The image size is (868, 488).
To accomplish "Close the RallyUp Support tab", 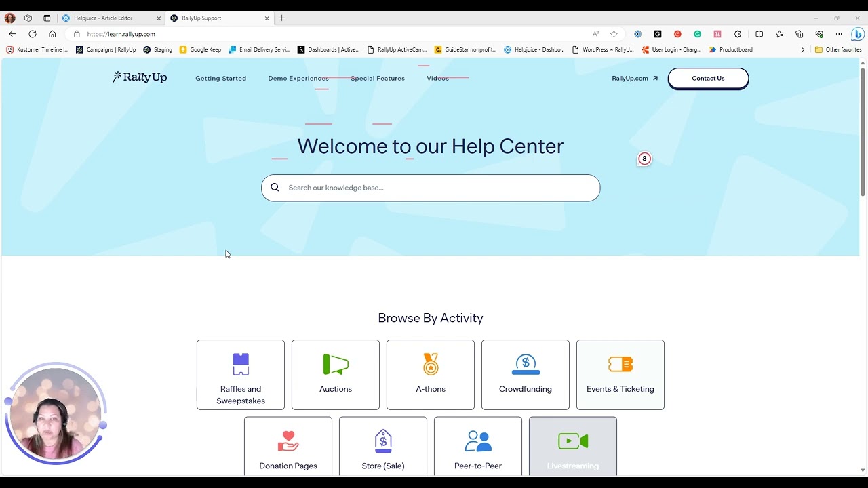I will click(x=267, y=18).
